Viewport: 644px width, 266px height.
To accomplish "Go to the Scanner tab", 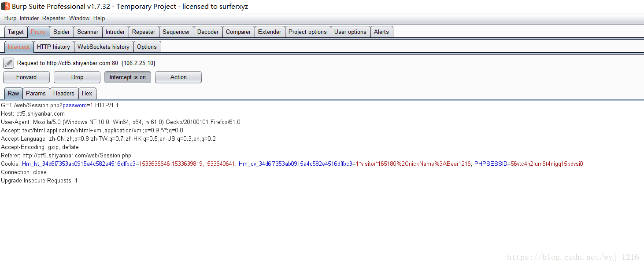I will point(88,32).
